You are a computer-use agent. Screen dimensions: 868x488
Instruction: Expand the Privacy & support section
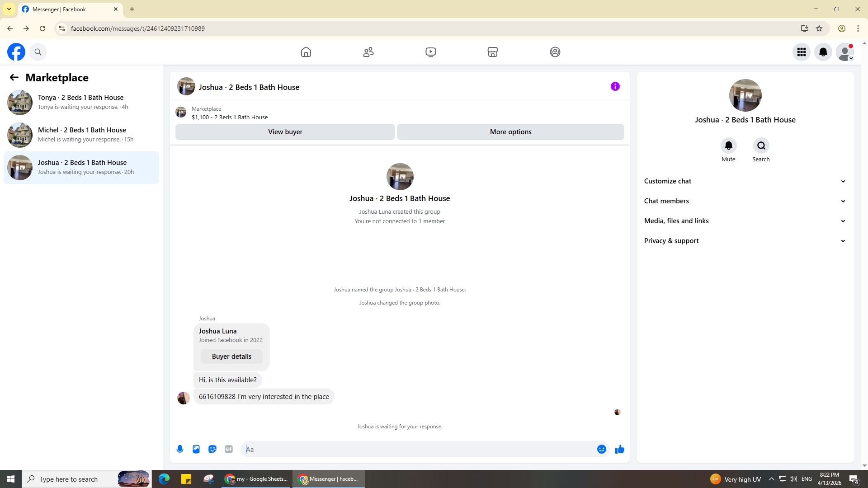point(745,241)
